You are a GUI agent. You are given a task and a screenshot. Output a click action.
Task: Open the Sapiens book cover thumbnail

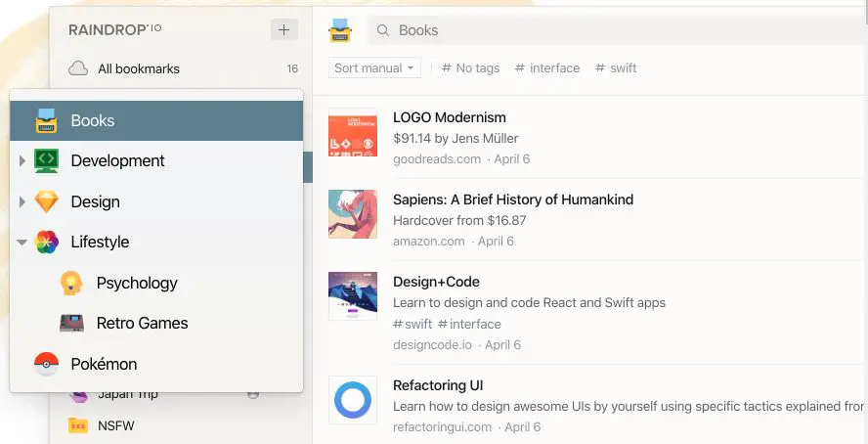coord(353,214)
